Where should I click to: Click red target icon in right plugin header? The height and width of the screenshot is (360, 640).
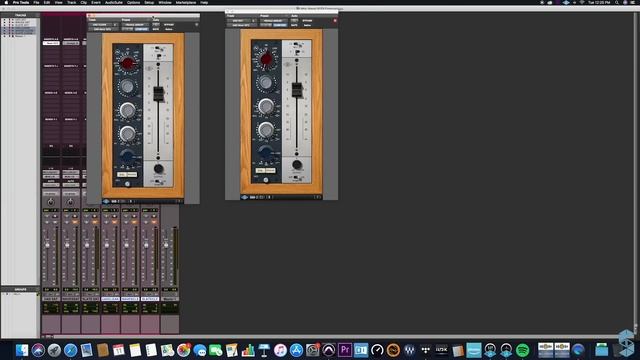(x=335, y=20)
